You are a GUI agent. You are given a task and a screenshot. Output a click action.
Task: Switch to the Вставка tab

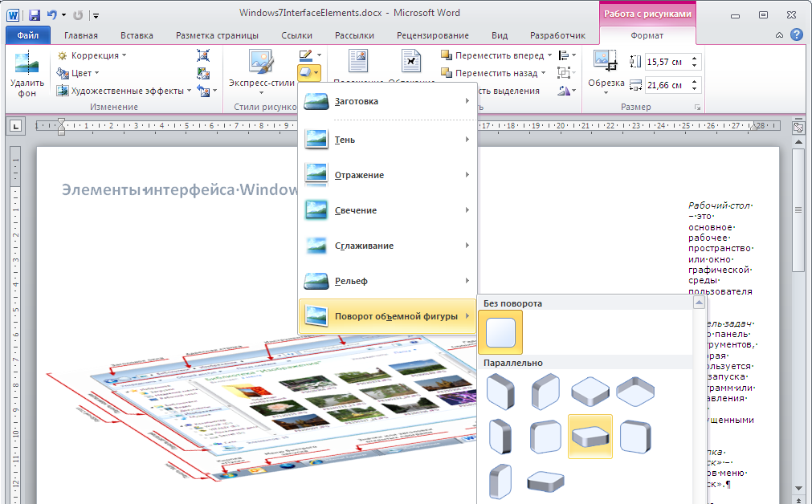tap(137, 35)
